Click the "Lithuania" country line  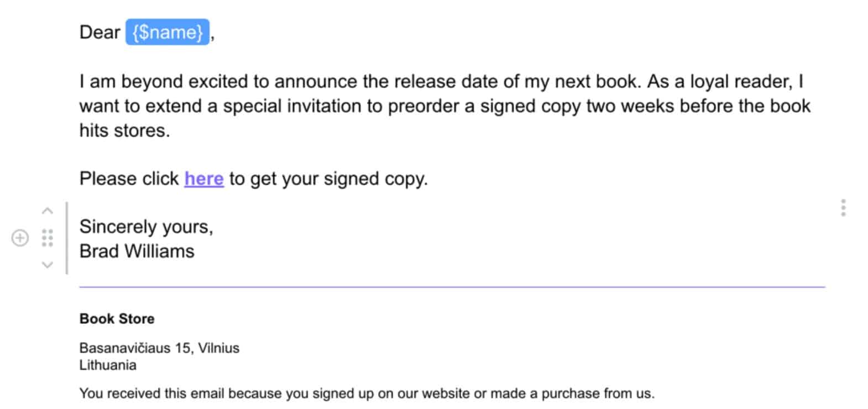[108, 365]
